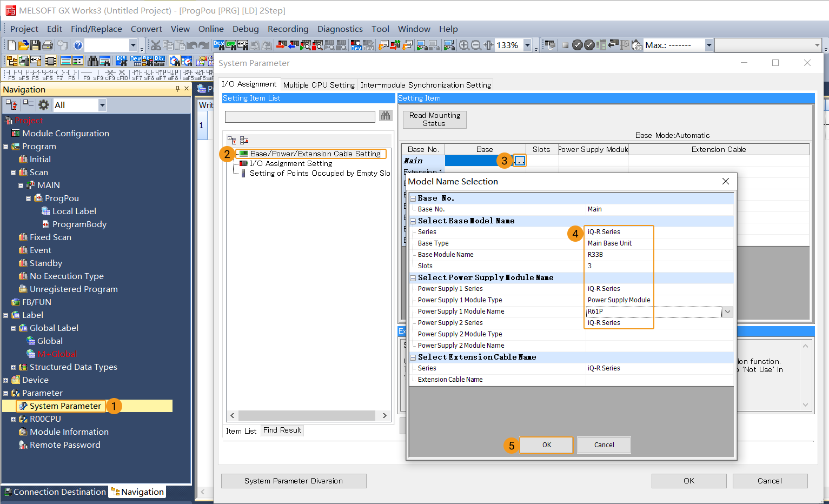Click the Zoom In magnifier icon
The height and width of the screenshot is (504, 829).
pyautogui.click(x=464, y=45)
